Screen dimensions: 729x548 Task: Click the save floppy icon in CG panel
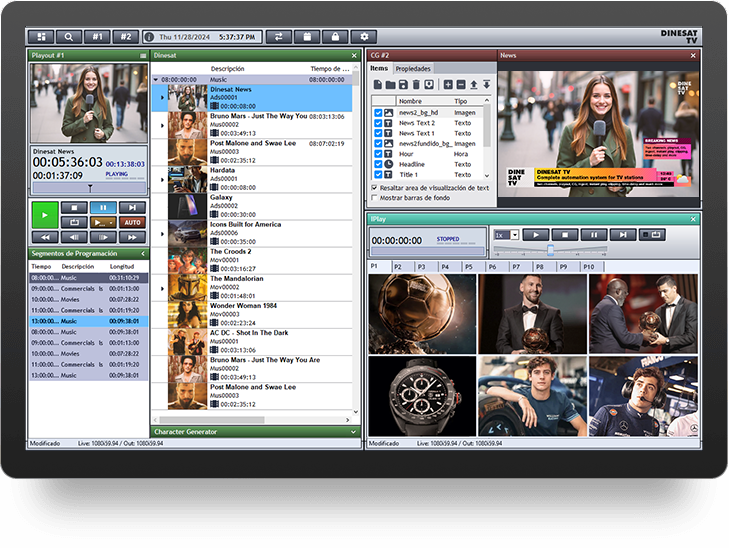coord(402,85)
